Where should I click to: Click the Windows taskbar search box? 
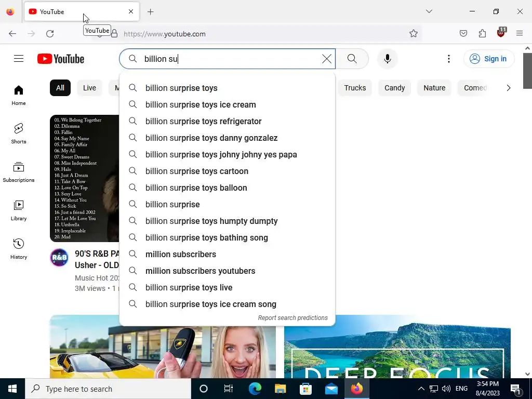pyautogui.click(x=108, y=389)
